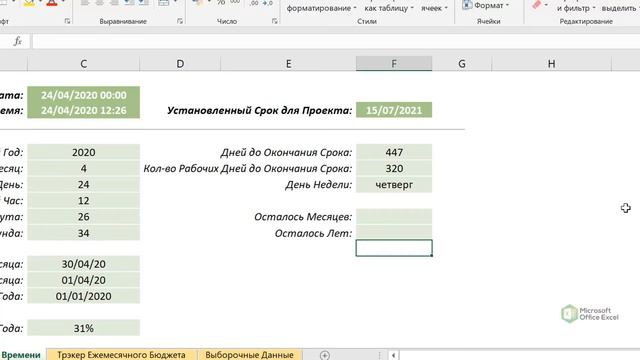Open the найти и выделить dropdown
640x360 pixels.
620,8
